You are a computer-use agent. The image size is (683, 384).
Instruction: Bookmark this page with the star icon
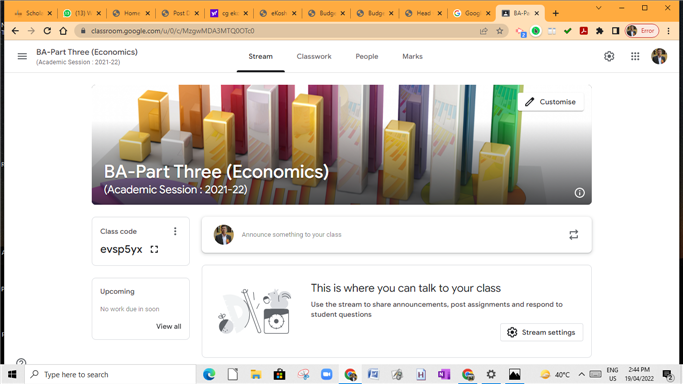500,31
